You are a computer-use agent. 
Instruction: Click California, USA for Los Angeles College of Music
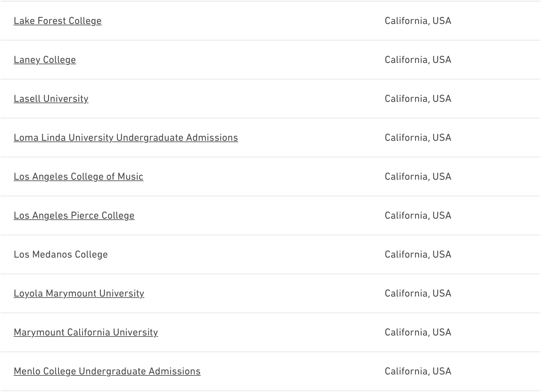click(418, 177)
